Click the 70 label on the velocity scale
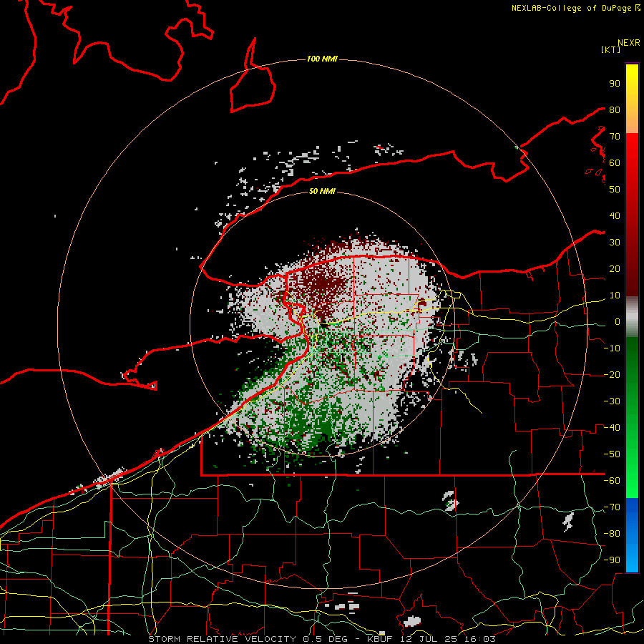 [615, 137]
